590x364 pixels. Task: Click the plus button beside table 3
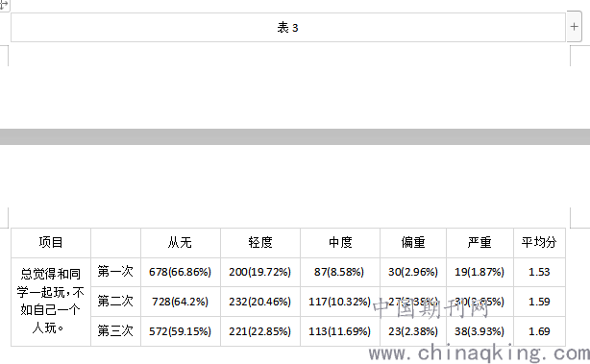coord(574,26)
